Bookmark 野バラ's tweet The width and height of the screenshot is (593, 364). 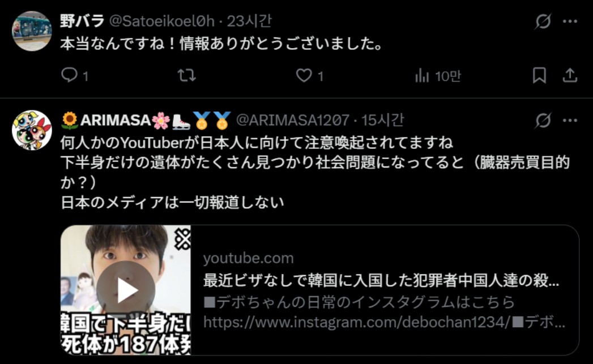(539, 75)
